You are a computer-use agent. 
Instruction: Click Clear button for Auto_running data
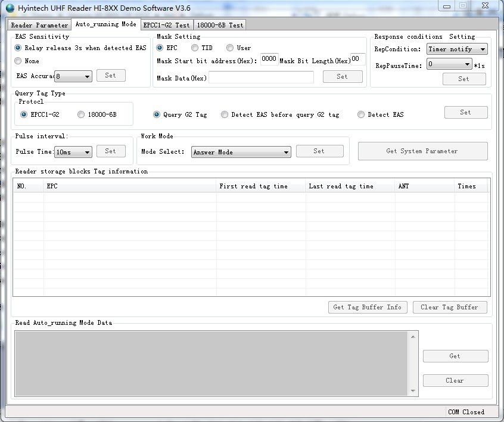(x=456, y=380)
